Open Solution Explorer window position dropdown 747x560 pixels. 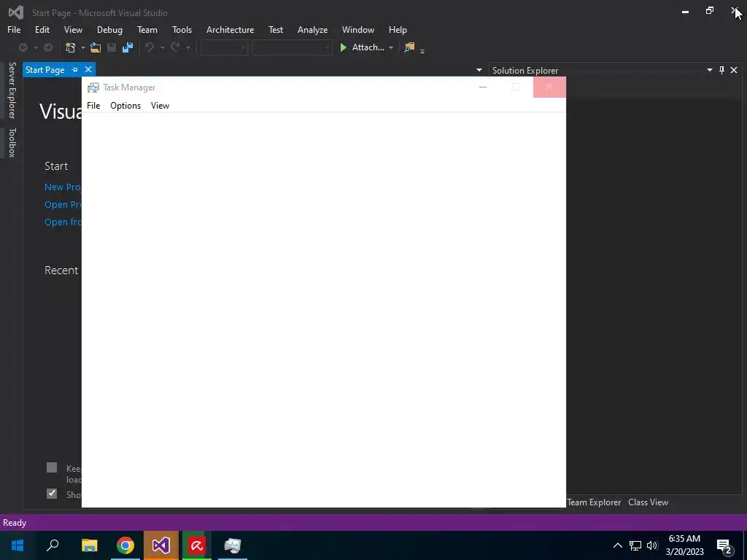[709, 70]
